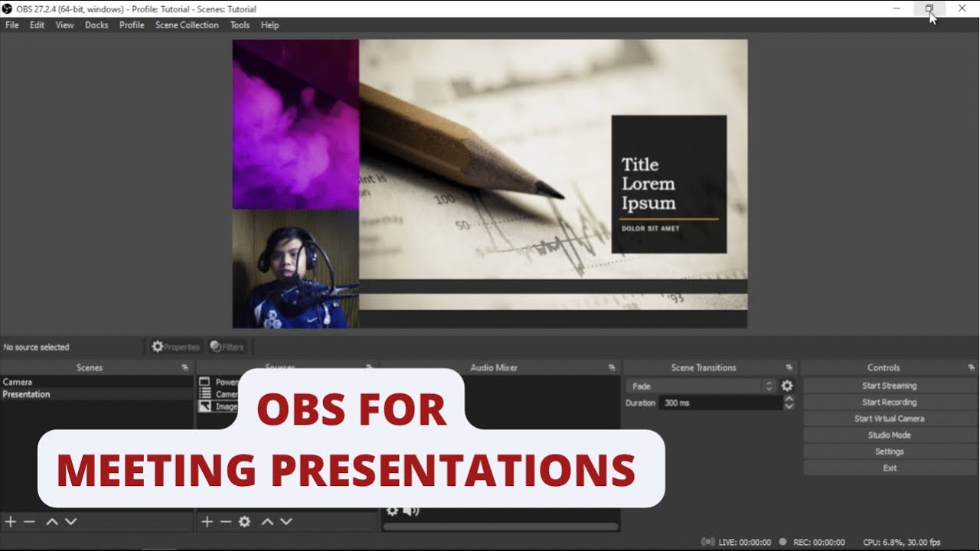
Task: Open the Scene Collection menu
Action: click(x=187, y=24)
